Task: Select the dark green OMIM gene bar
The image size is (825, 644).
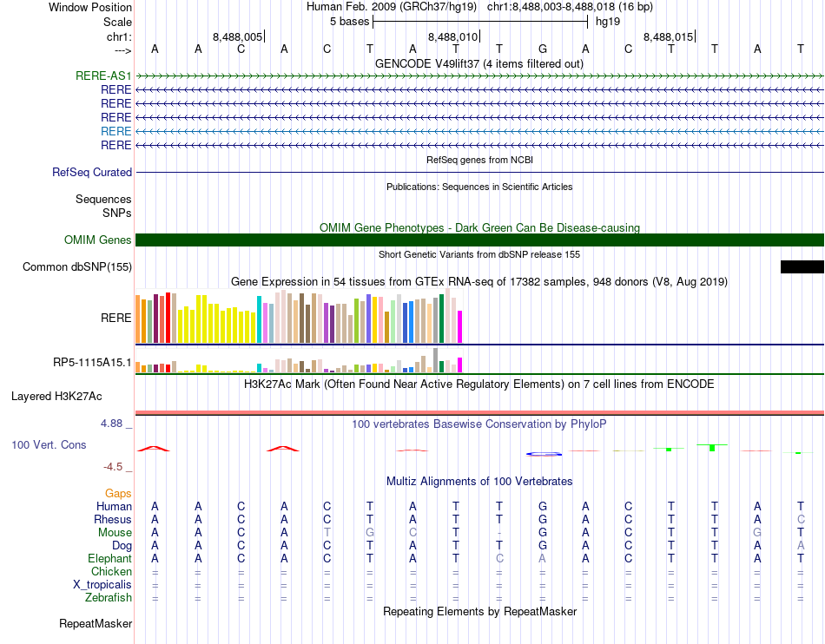Action: [x=479, y=240]
